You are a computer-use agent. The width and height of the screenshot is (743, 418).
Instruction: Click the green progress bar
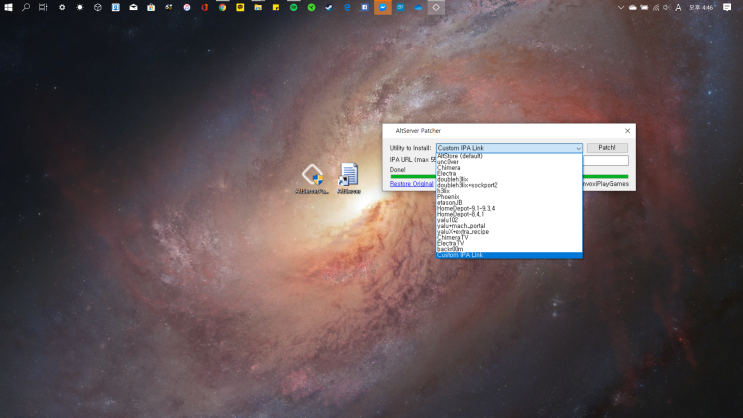point(606,177)
